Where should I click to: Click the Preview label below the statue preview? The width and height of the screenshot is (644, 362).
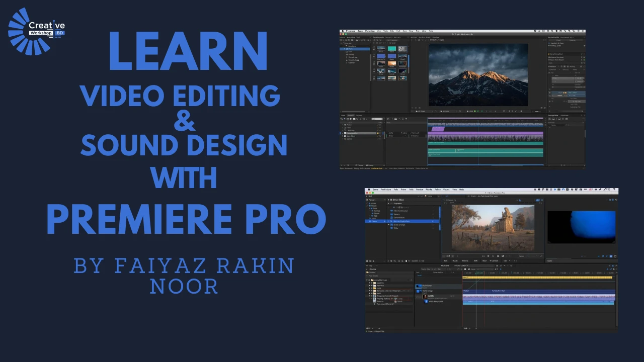click(465, 260)
